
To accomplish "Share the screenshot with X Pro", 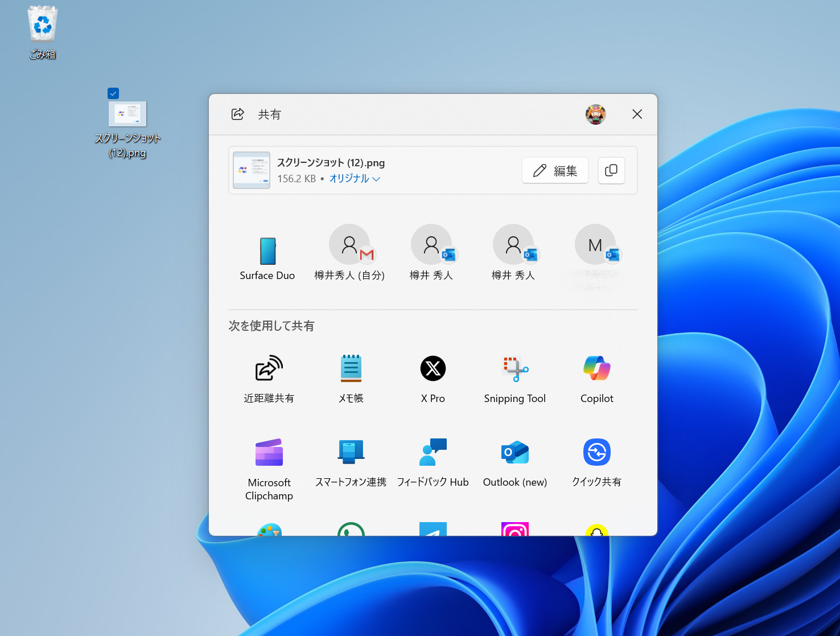I will (x=433, y=376).
